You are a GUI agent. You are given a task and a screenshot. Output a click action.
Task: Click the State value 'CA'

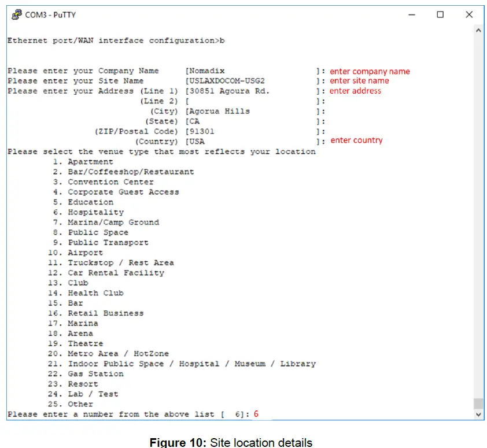click(x=194, y=121)
